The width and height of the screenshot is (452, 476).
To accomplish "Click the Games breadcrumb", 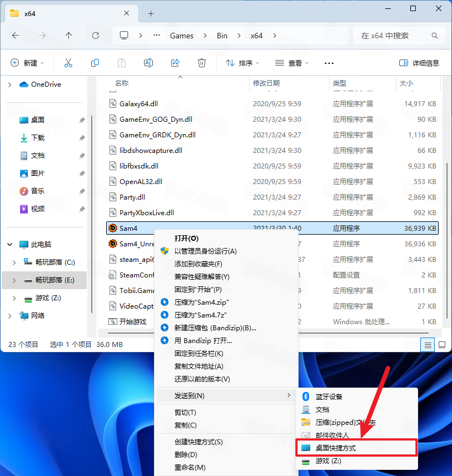I will (x=182, y=36).
